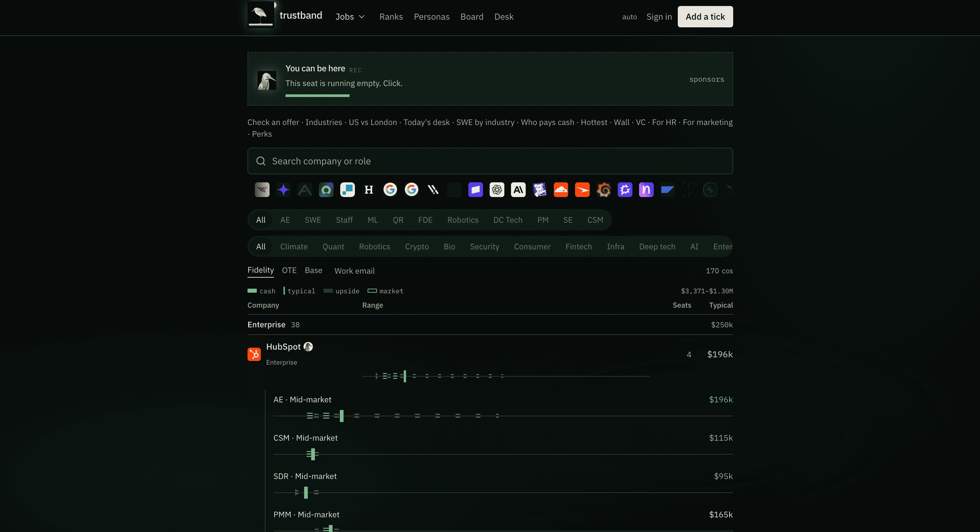This screenshot has height=532, width=980.
Task: Select the dark letter A logo
Action: coord(305,189)
